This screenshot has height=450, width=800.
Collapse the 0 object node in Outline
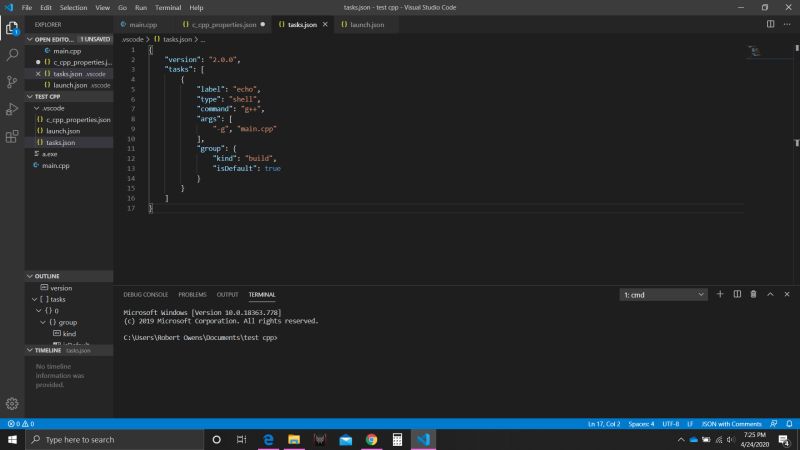pos(39,311)
